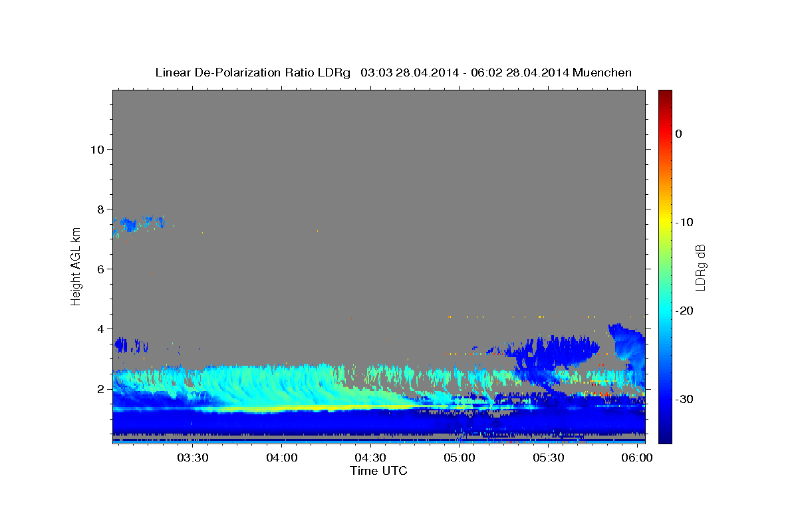Click the colorbar value -30
The height and width of the screenshot is (532, 798).
coord(684,399)
